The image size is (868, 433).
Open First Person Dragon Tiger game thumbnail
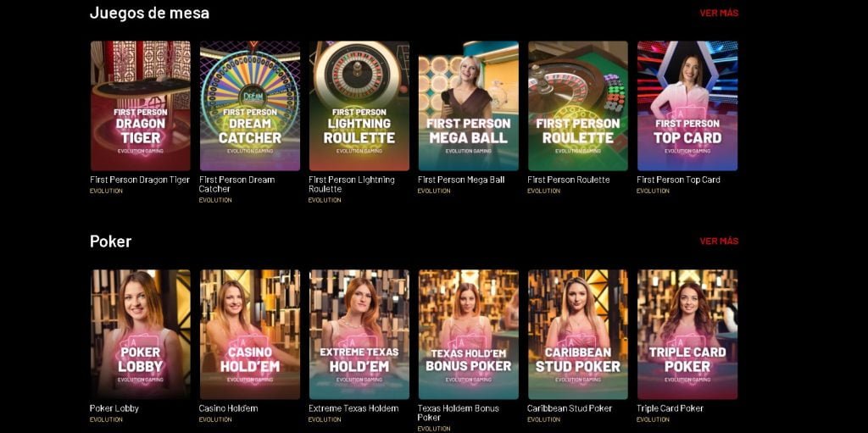(140, 106)
